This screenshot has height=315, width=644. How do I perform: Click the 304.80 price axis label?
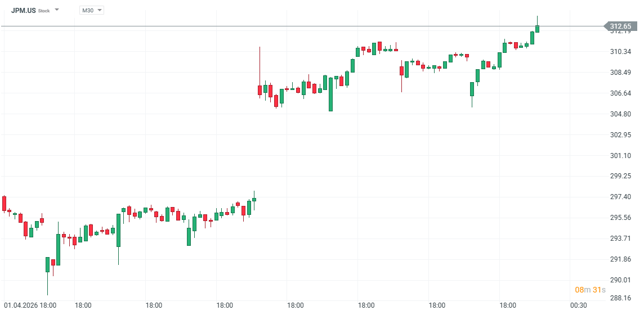[620, 114]
